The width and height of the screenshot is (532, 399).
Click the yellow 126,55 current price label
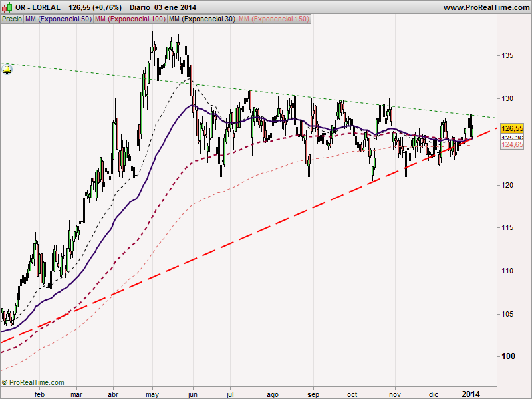(x=512, y=128)
